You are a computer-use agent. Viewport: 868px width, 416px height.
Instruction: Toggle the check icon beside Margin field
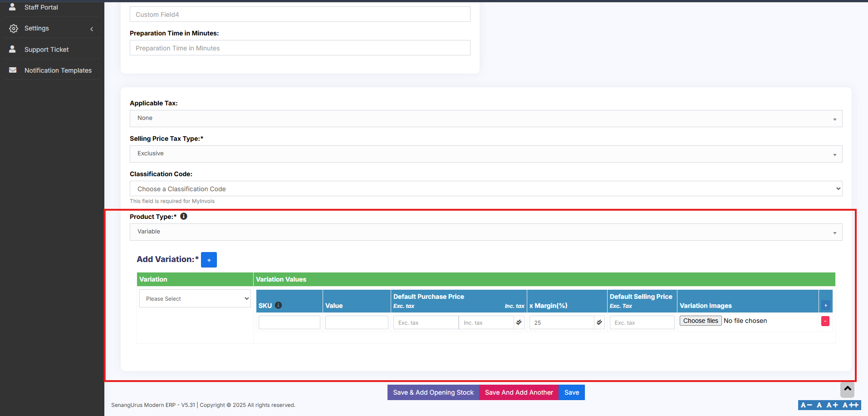pyautogui.click(x=599, y=322)
